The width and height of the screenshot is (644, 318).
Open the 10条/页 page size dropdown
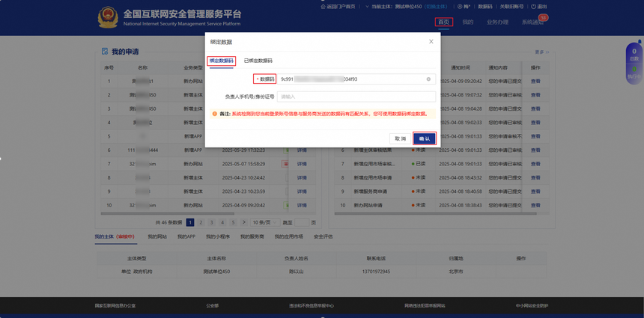point(262,222)
